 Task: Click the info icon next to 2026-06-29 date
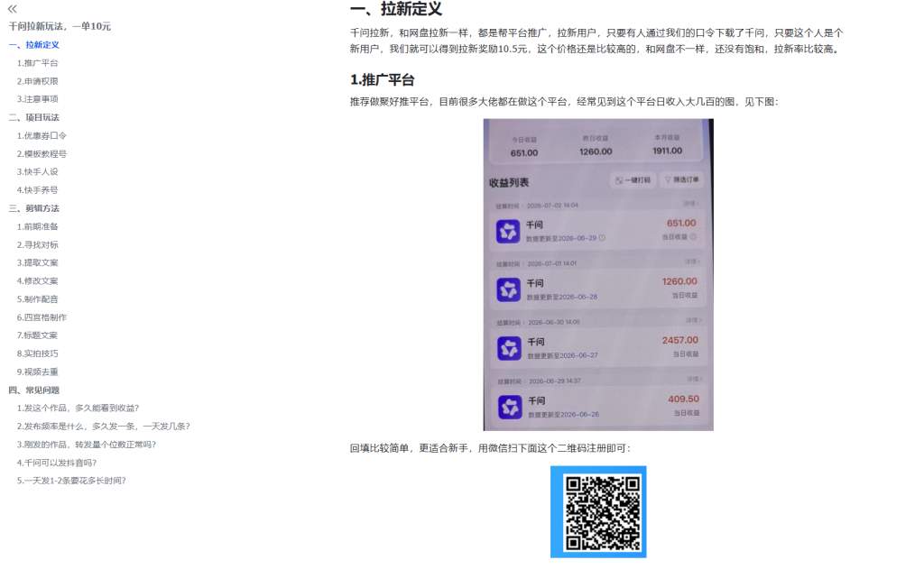[602, 238]
